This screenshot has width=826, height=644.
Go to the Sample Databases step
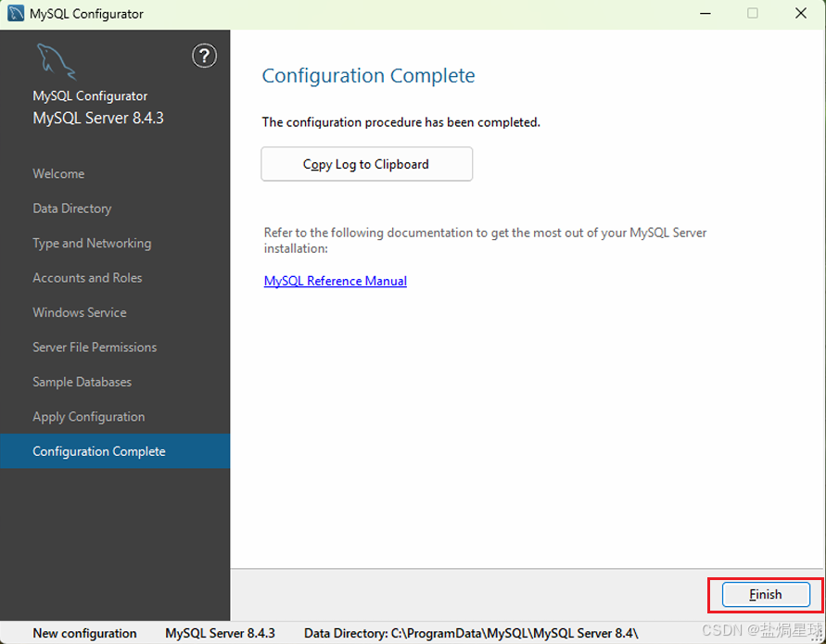point(83,383)
